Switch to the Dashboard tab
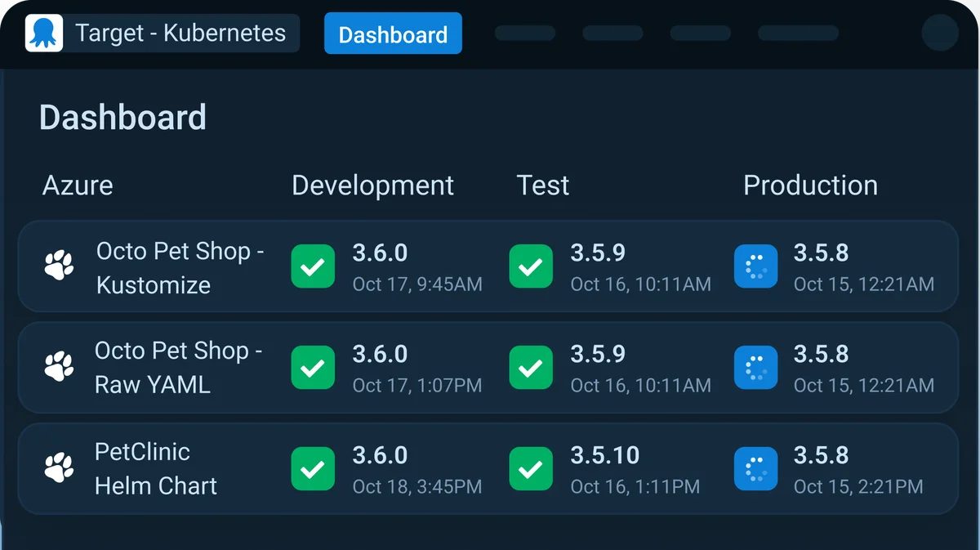 393,34
